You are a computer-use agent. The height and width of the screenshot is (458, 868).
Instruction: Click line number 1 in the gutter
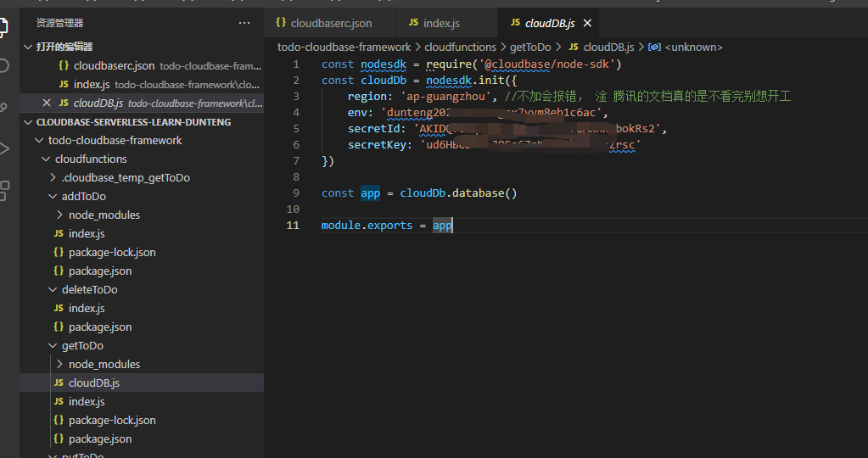(296, 64)
